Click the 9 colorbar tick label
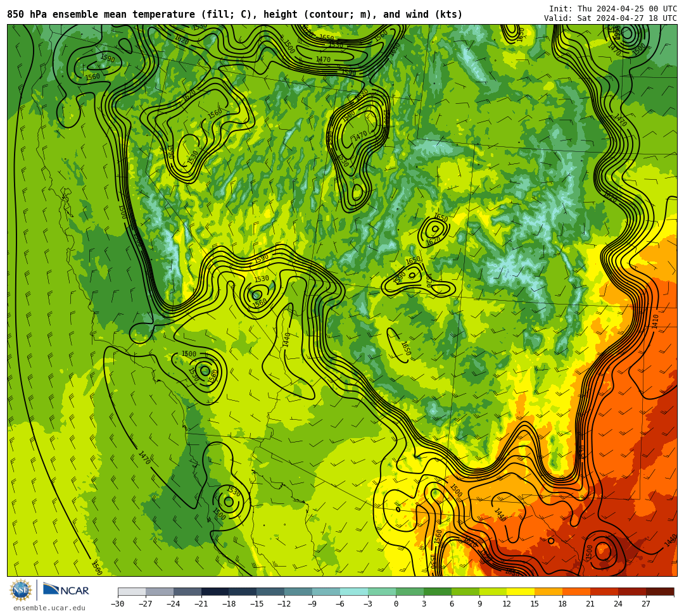684x616 pixels. pyautogui.click(x=479, y=604)
